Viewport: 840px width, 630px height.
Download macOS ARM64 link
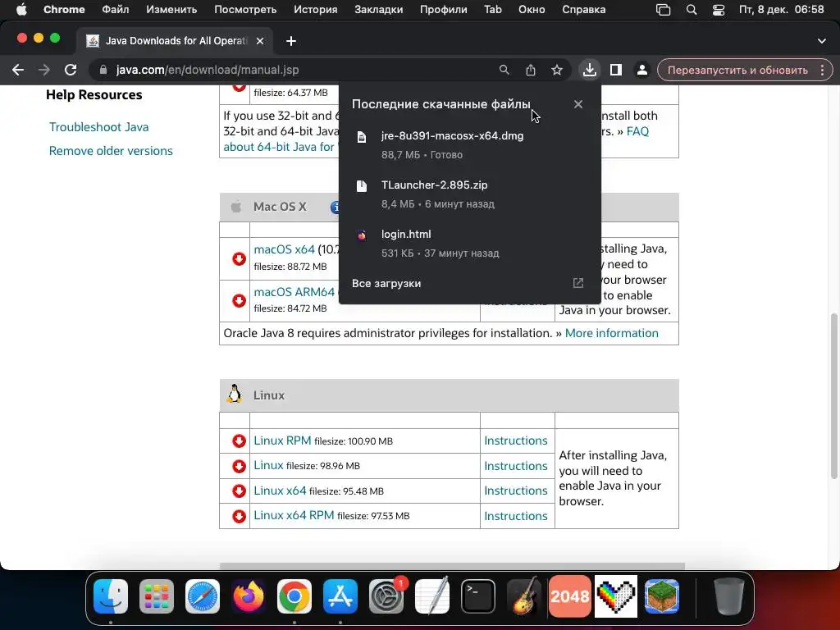pyautogui.click(x=294, y=292)
